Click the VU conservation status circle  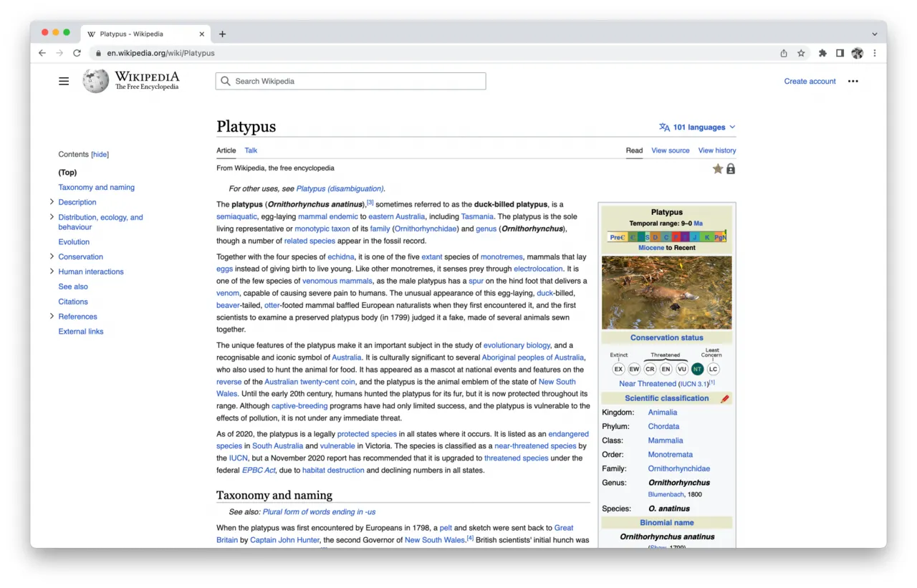click(x=681, y=370)
